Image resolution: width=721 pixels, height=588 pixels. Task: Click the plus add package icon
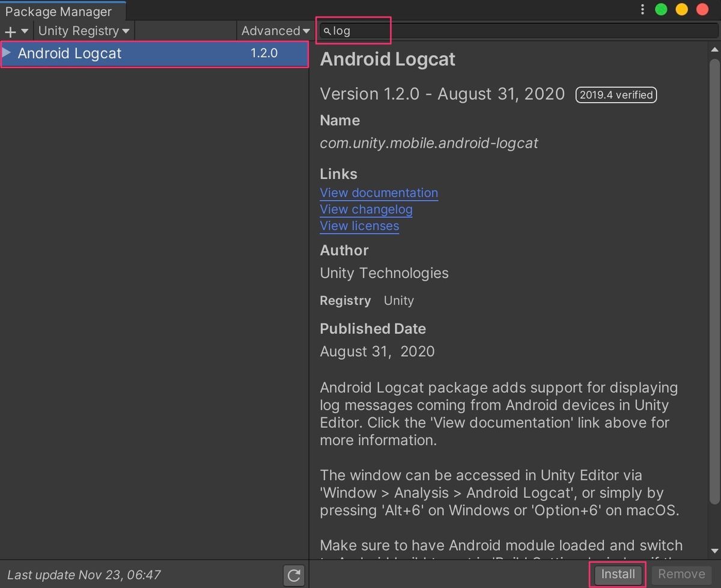click(10, 31)
